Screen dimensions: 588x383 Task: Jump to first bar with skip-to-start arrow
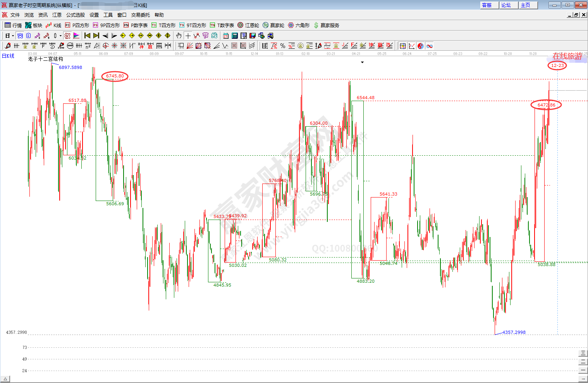tap(87, 36)
